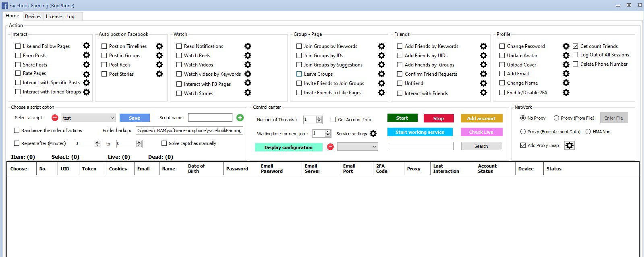Open settings gear for Change Password
The height and width of the screenshot is (257, 644).
(x=566, y=46)
